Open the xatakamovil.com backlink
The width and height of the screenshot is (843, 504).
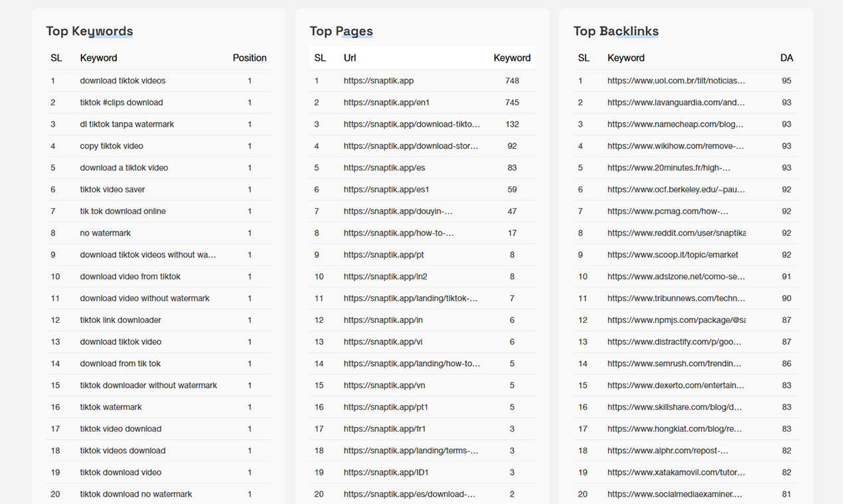(x=675, y=473)
